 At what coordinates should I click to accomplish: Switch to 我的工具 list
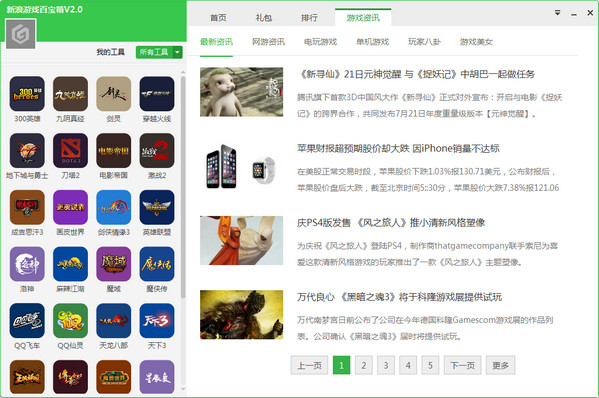110,52
